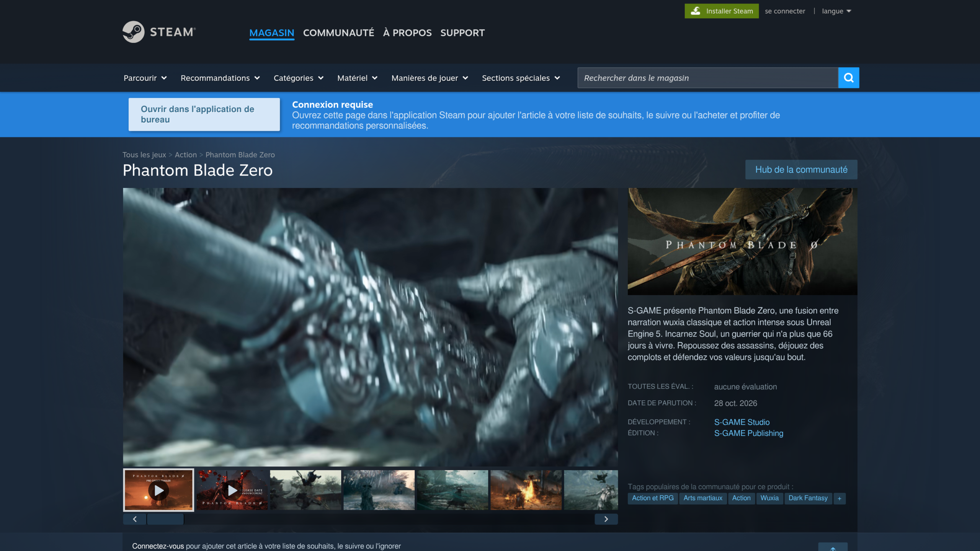Click the S-GAME Publishing link
Screen dimensions: 980x551
coord(749,433)
